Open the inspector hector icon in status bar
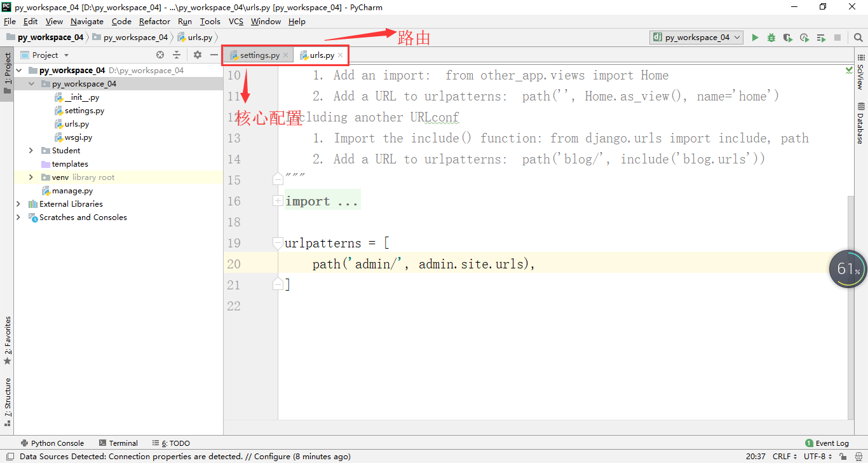The image size is (868, 463). pyautogui.click(x=859, y=456)
